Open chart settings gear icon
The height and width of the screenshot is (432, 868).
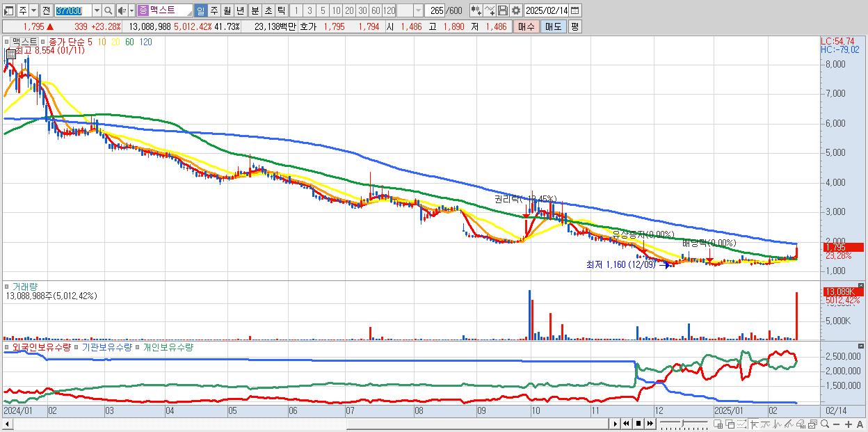tap(516, 10)
